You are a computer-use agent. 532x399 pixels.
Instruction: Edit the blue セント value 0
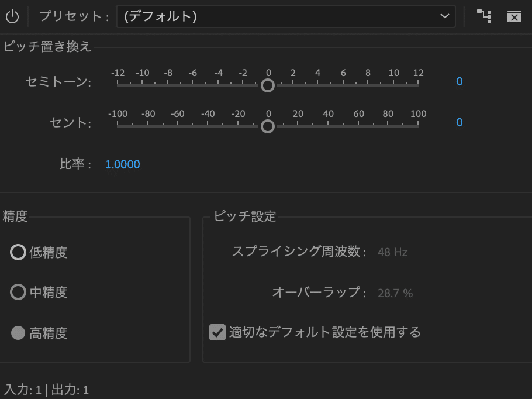coord(459,122)
